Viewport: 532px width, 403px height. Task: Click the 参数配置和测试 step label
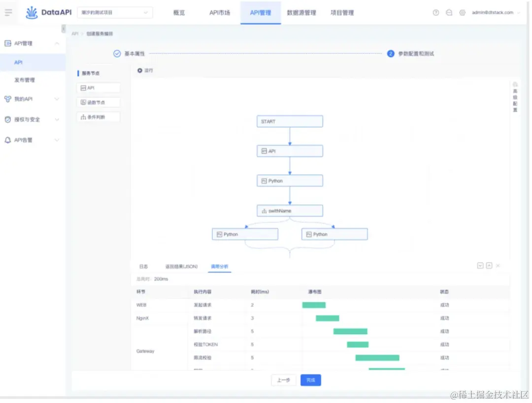click(416, 54)
